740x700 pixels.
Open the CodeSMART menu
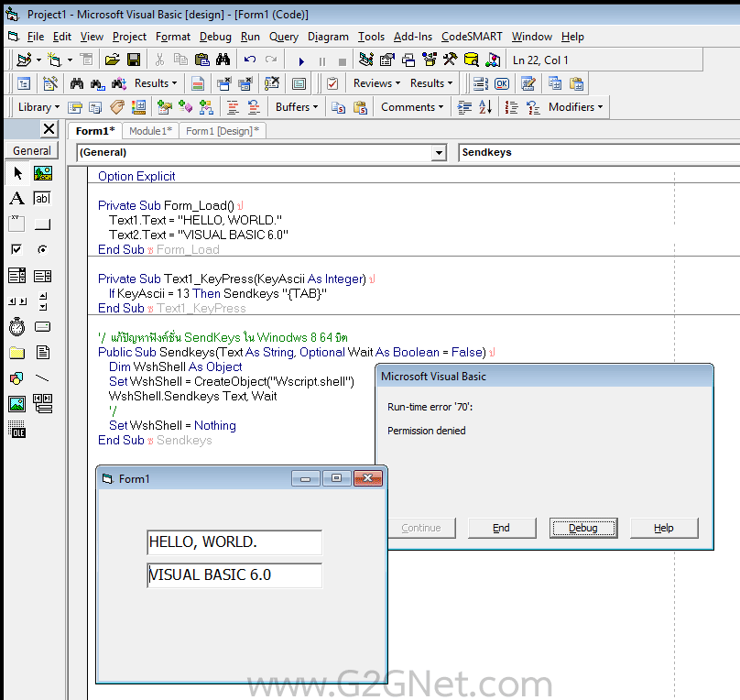pos(472,37)
